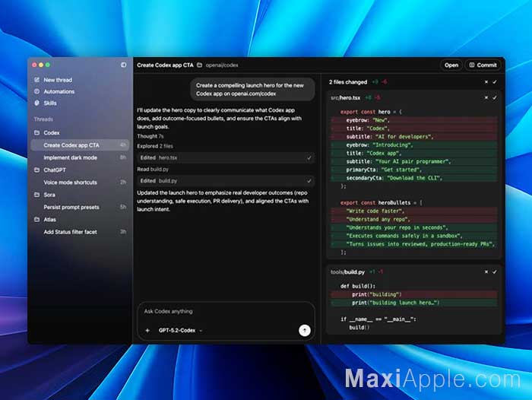
Task: Open the Persist prompt presets thread
Action: pyautogui.click(x=80, y=207)
